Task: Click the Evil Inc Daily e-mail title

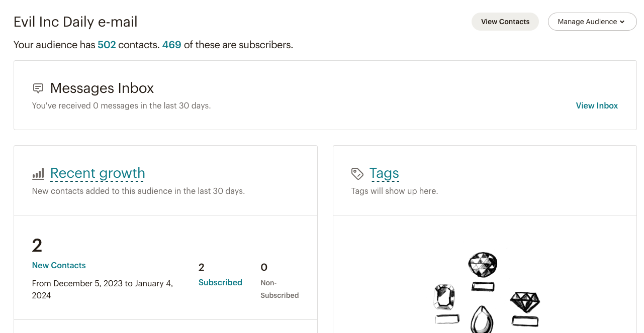Action: pos(75,22)
